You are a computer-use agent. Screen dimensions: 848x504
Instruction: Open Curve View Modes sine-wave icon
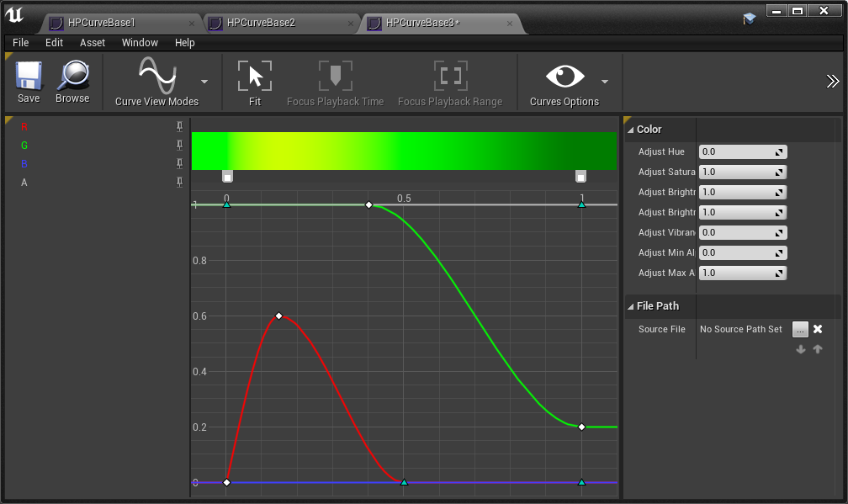click(x=156, y=75)
